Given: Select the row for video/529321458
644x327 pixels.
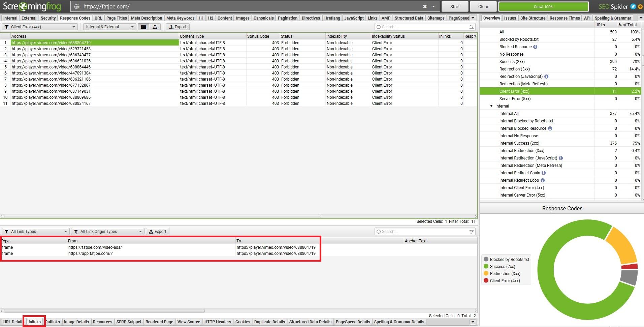Looking at the screenshot, I should (x=238, y=49).
